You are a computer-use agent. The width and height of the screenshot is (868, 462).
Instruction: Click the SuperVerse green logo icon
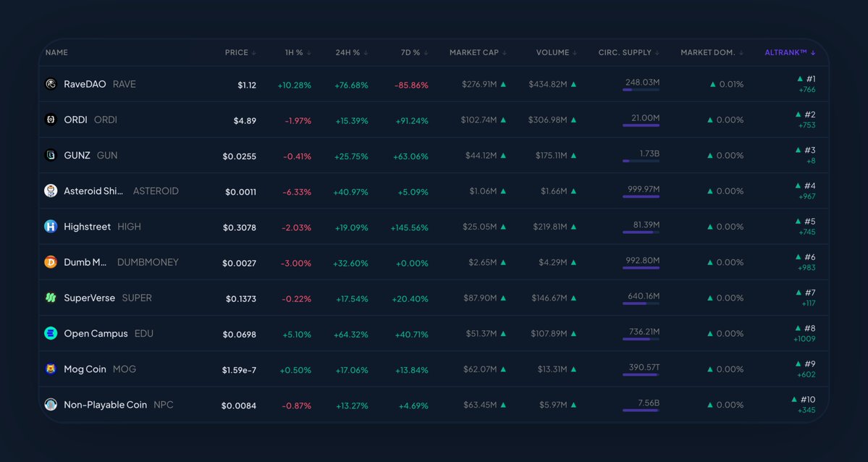click(x=51, y=298)
